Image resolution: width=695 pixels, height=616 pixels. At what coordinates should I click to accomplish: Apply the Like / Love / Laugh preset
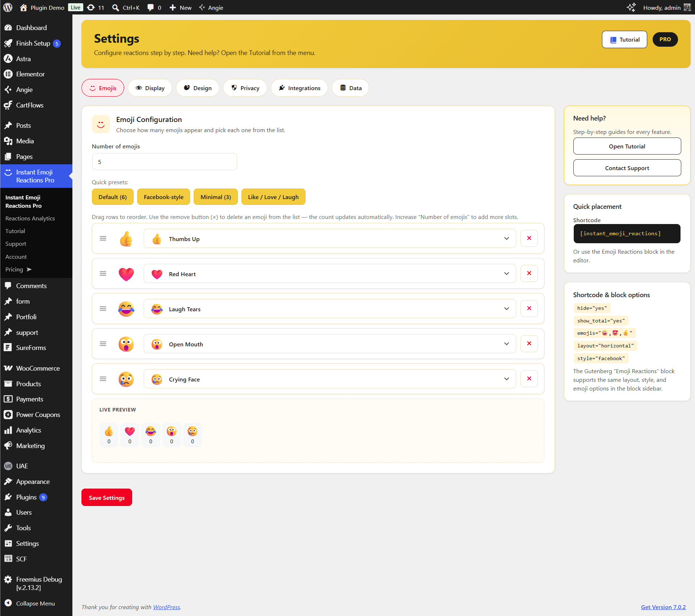[x=273, y=197]
